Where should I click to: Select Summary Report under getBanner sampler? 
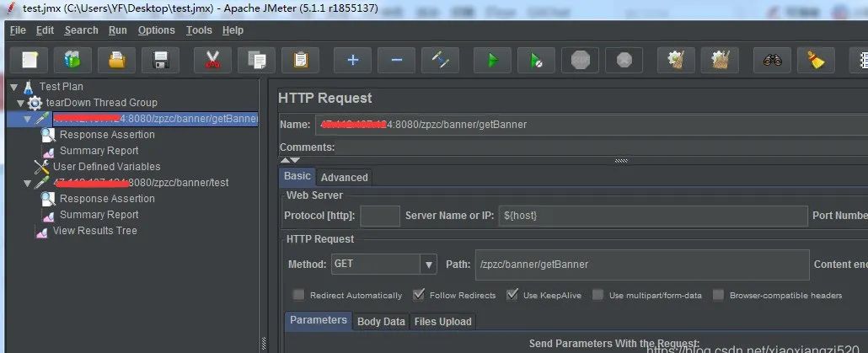(x=99, y=151)
